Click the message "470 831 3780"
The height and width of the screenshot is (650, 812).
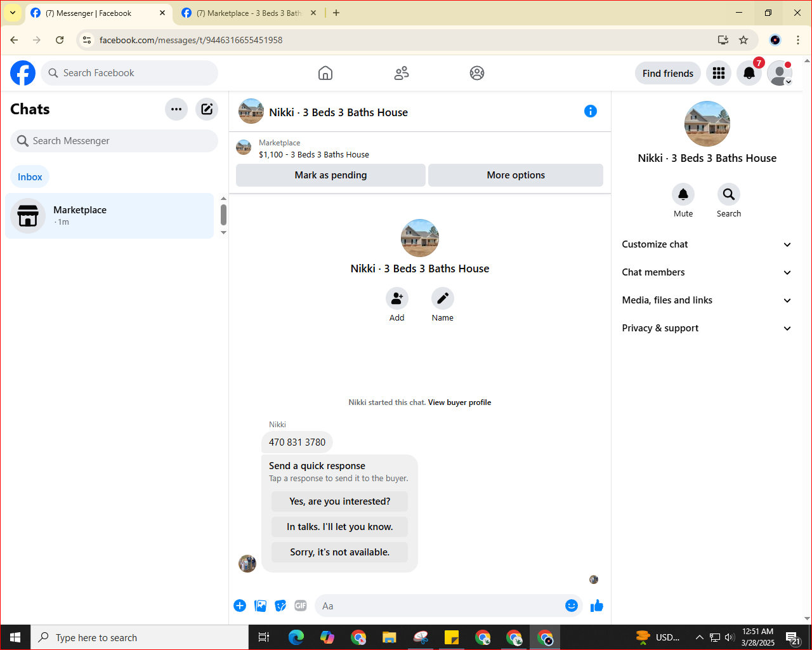click(x=297, y=442)
